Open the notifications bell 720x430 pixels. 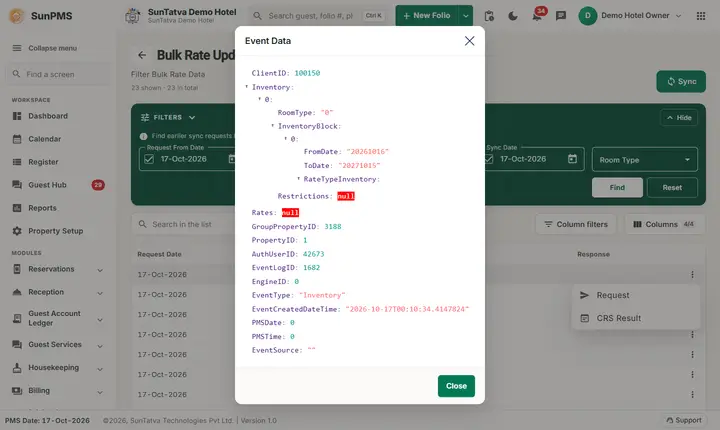(x=537, y=16)
